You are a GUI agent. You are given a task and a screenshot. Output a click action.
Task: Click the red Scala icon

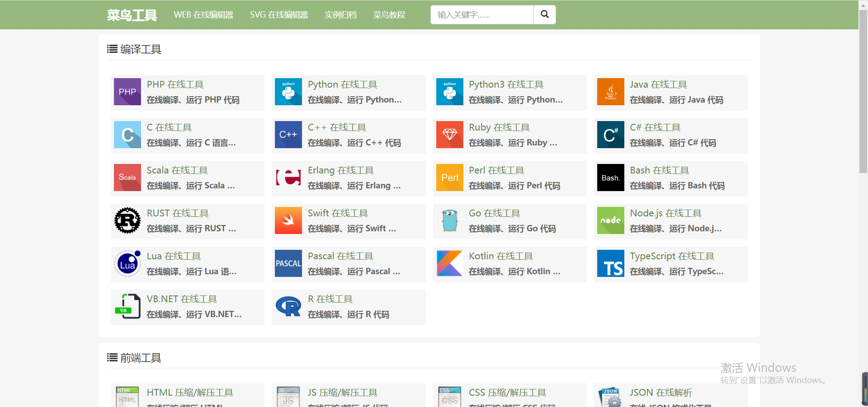pos(127,178)
